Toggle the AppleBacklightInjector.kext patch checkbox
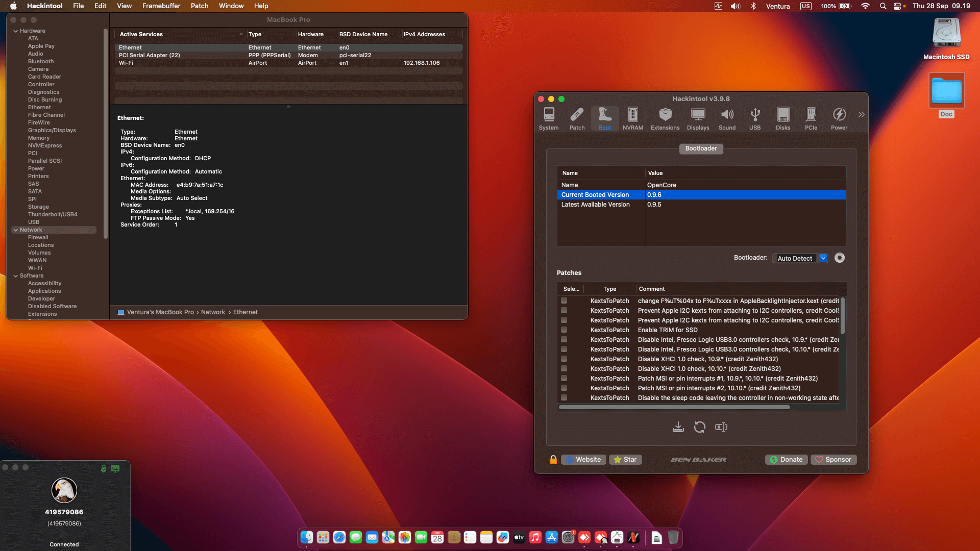The image size is (980, 551). (563, 300)
